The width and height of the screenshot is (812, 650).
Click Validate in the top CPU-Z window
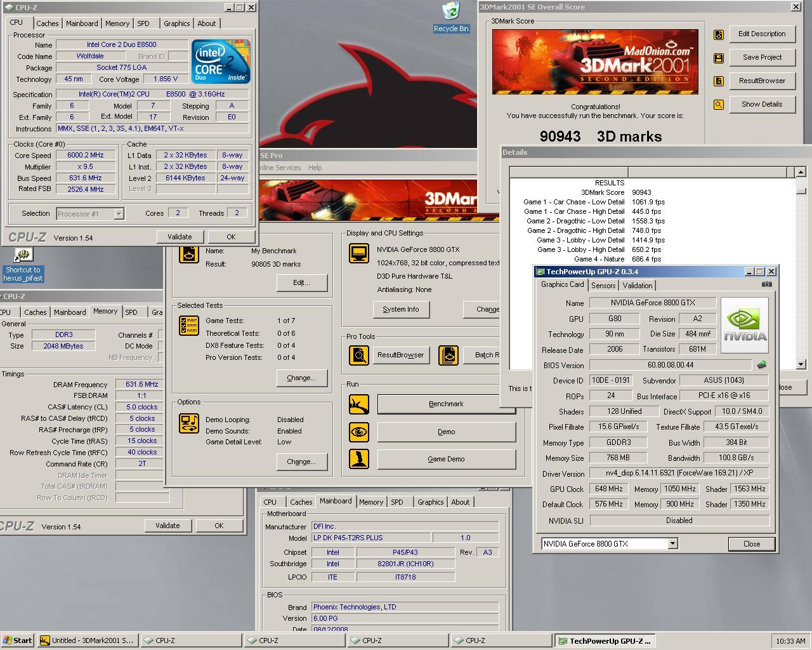tap(180, 237)
